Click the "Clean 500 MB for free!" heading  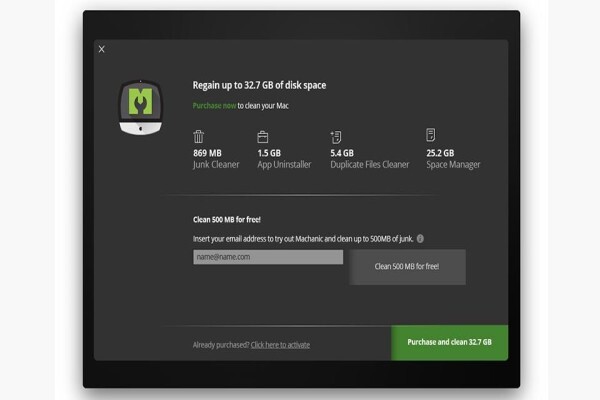(227, 220)
